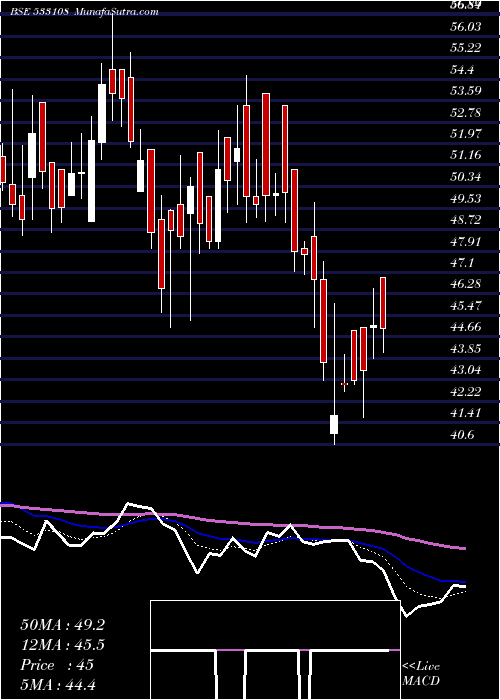Screen dimensions: 500x700
Task: Select the 43.85 price axis label
Action: coord(465,349)
